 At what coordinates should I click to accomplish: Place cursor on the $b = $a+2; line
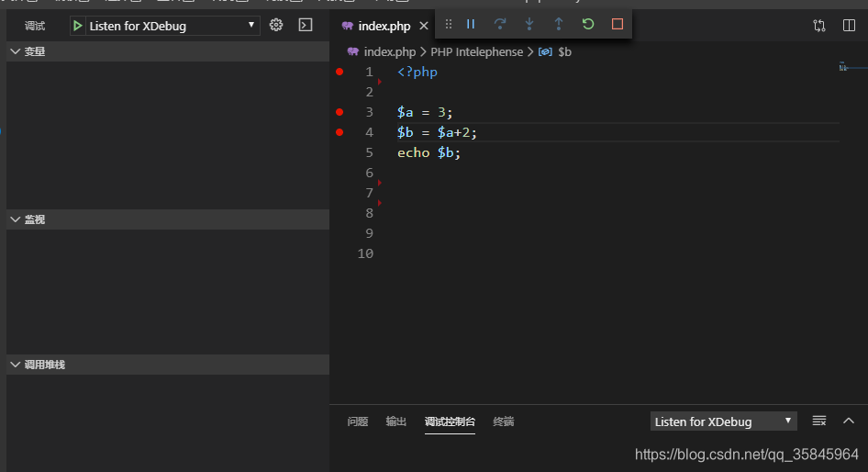click(437, 132)
